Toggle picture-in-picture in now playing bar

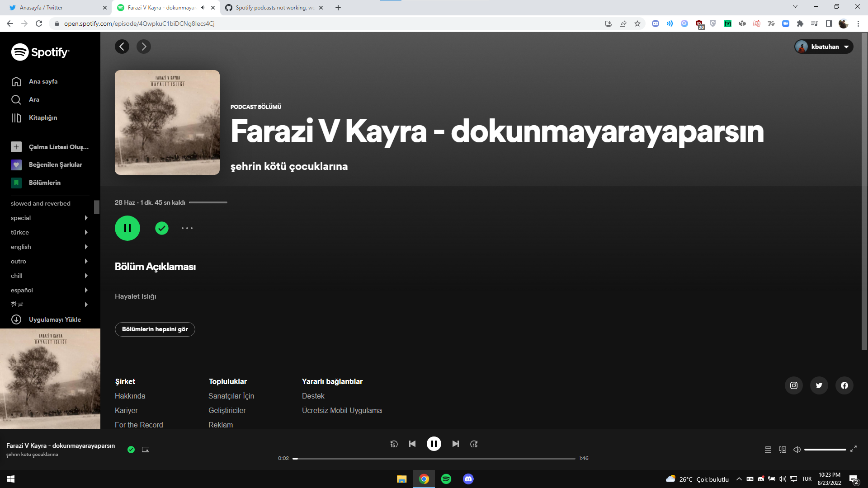point(145,450)
